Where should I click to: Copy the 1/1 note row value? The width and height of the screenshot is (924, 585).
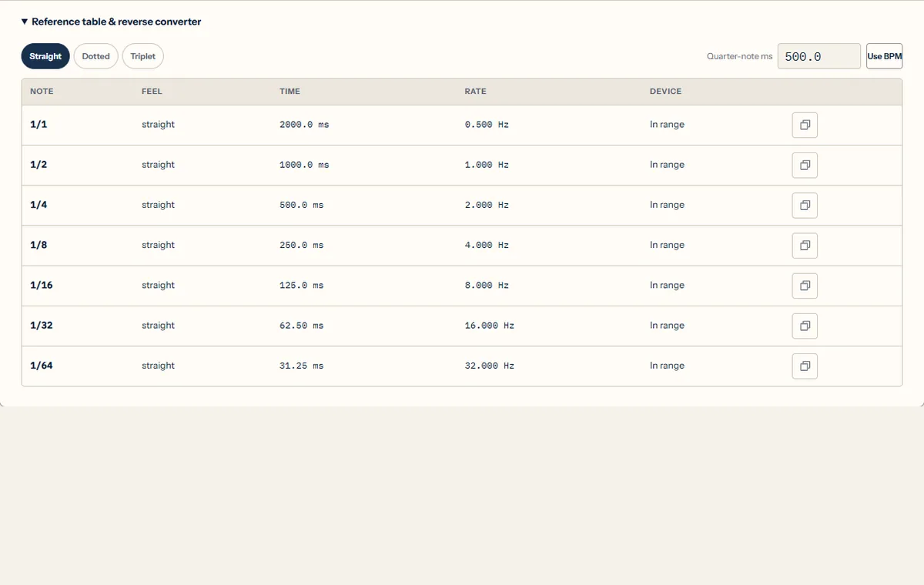click(805, 125)
